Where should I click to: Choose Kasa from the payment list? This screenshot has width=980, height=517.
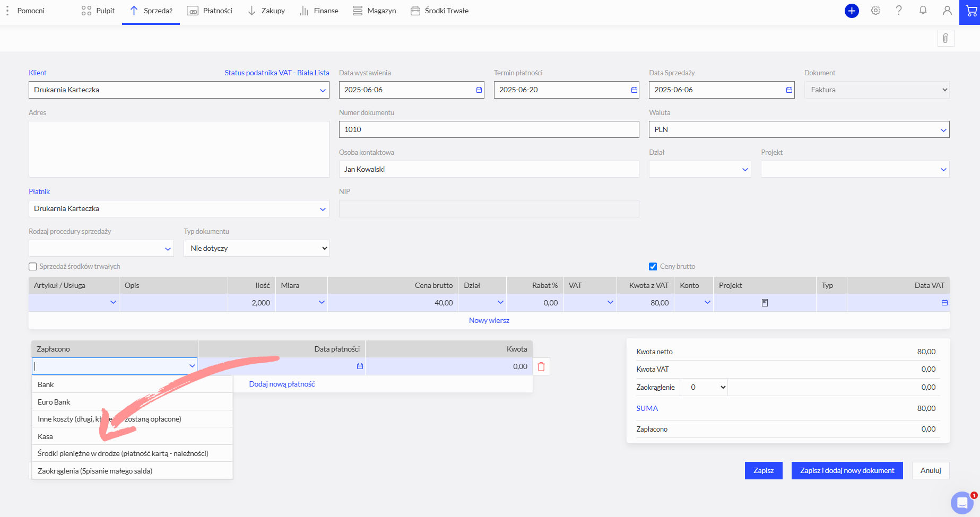tap(132, 436)
